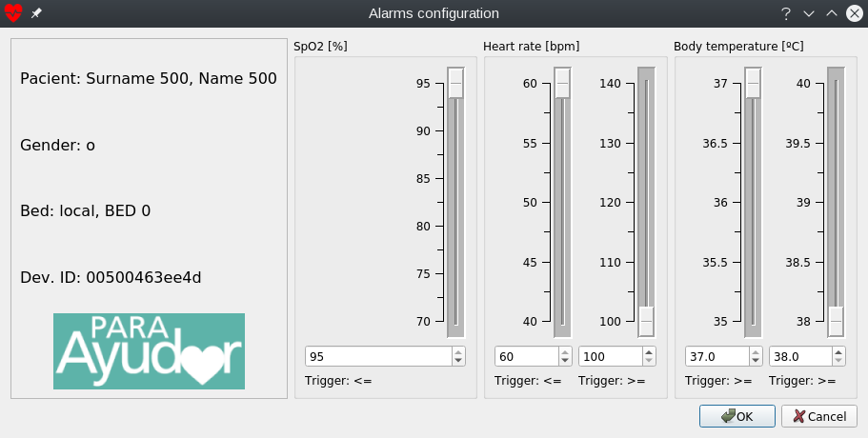Toggle the pin window icon
The width and height of the screenshot is (868, 438).
pos(36,13)
